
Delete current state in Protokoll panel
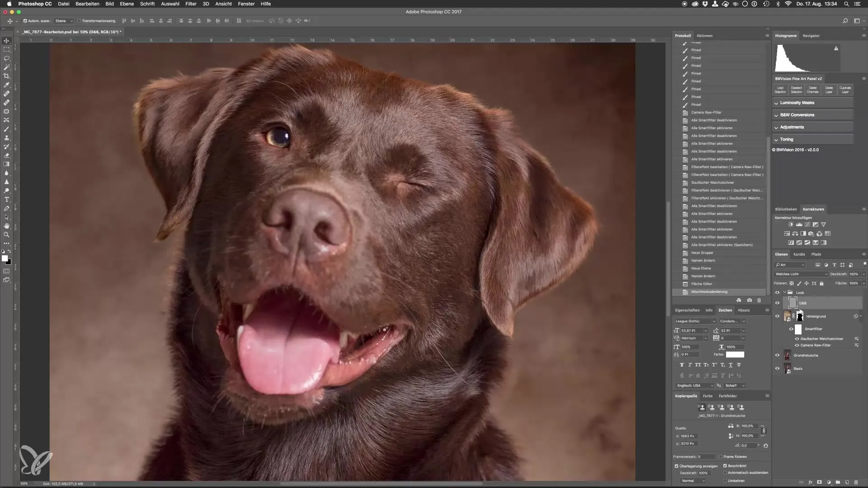(x=759, y=300)
